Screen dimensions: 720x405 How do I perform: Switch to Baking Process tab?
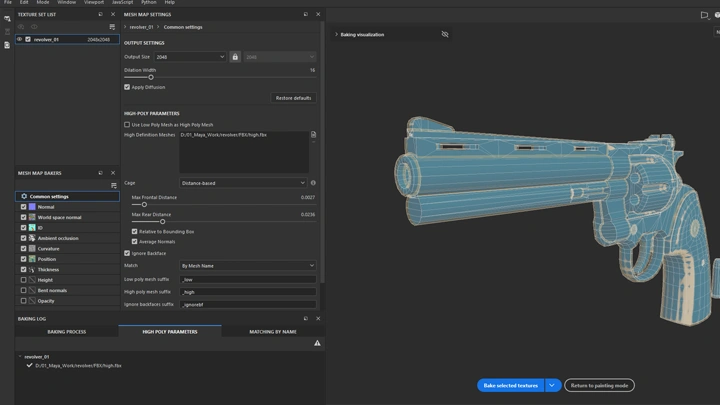coord(67,332)
